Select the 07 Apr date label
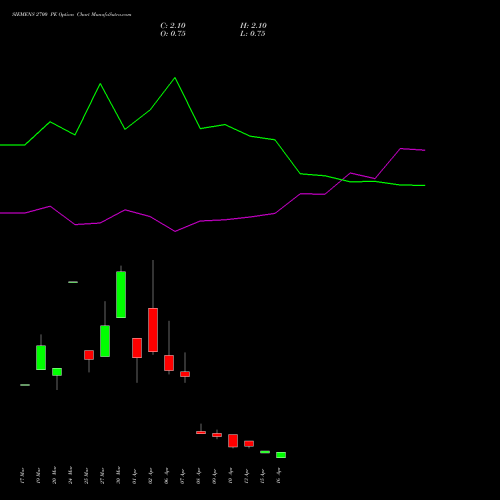 pyautogui.click(x=182, y=475)
